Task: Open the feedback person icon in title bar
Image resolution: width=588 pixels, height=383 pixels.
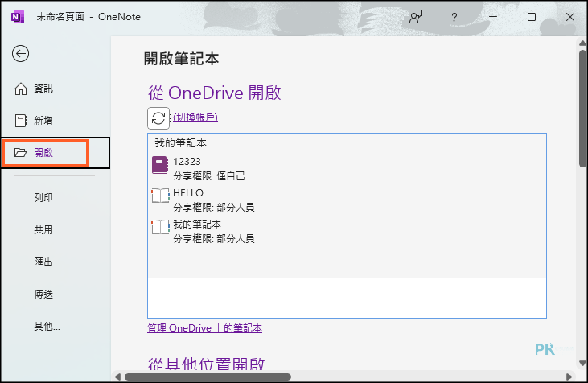Action: click(416, 17)
